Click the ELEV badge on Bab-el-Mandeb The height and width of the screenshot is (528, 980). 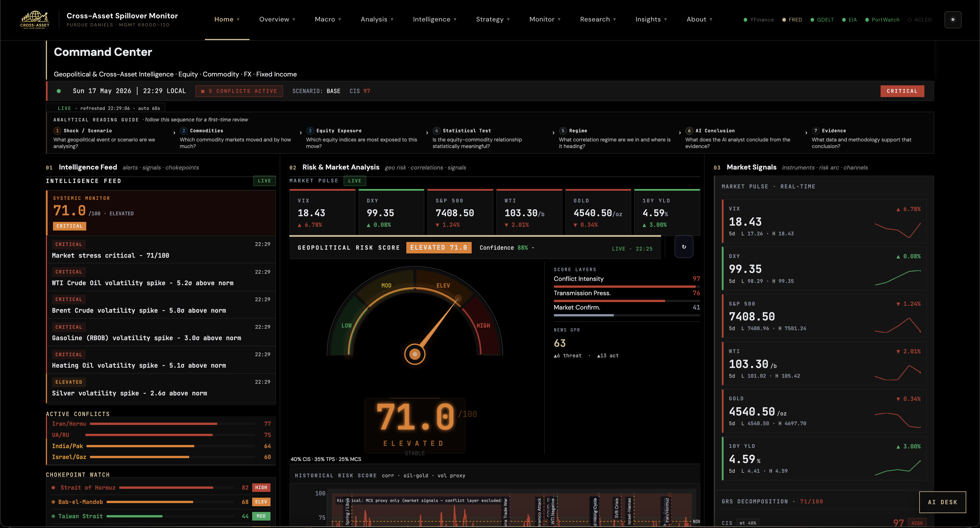coord(261,502)
